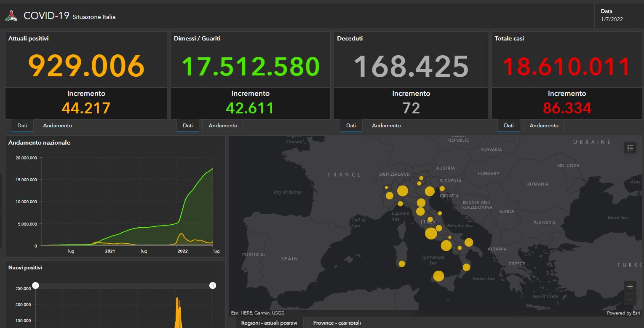Click the Piedmont bubble left of Lombardy

tap(390, 196)
